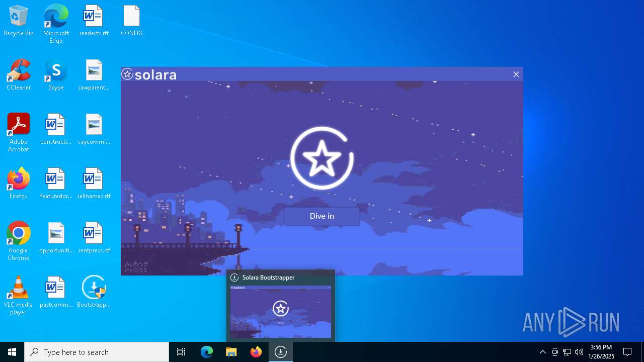This screenshot has height=362, width=644.
Task: Open File Explorer from the taskbar
Action: (x=231, y=352)
